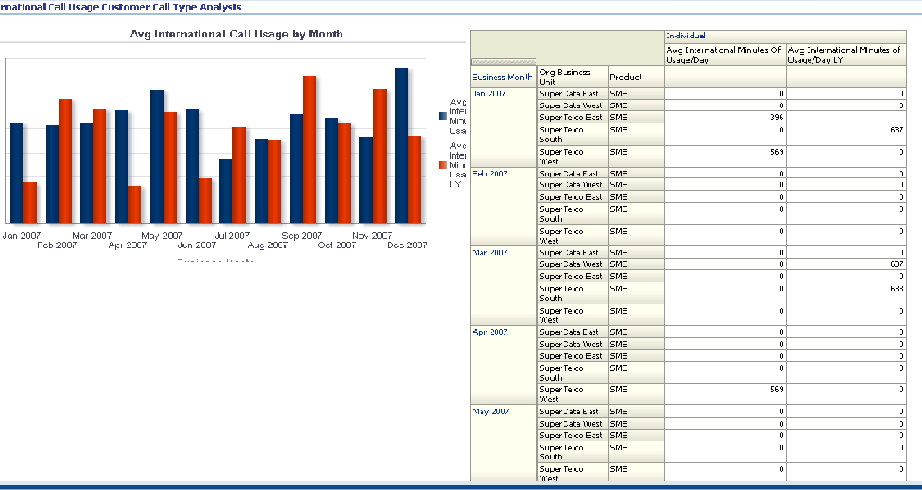Click the 607 LY value for Mar 2007

click(896, 265)
